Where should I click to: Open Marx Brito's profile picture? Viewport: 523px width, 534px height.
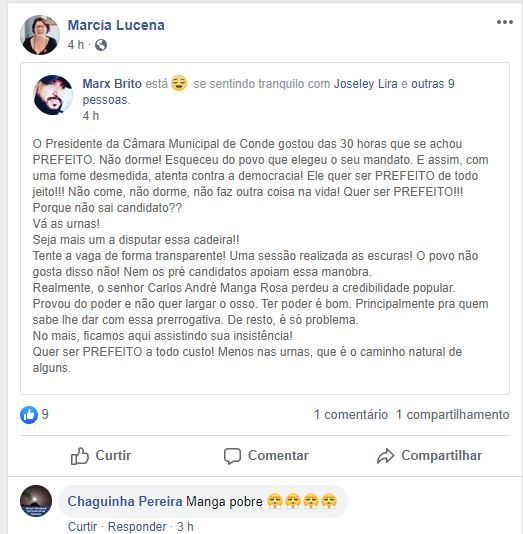click(x=53, y=95)
